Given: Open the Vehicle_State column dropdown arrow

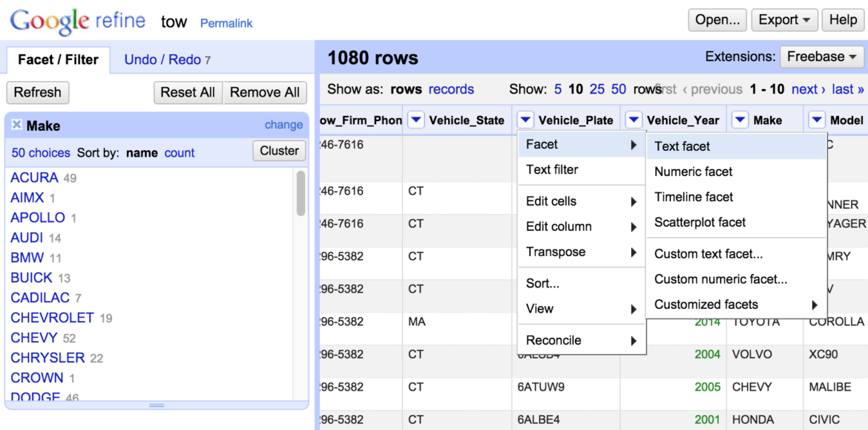Looking at the screenshot, I should (x=416, y=120).
